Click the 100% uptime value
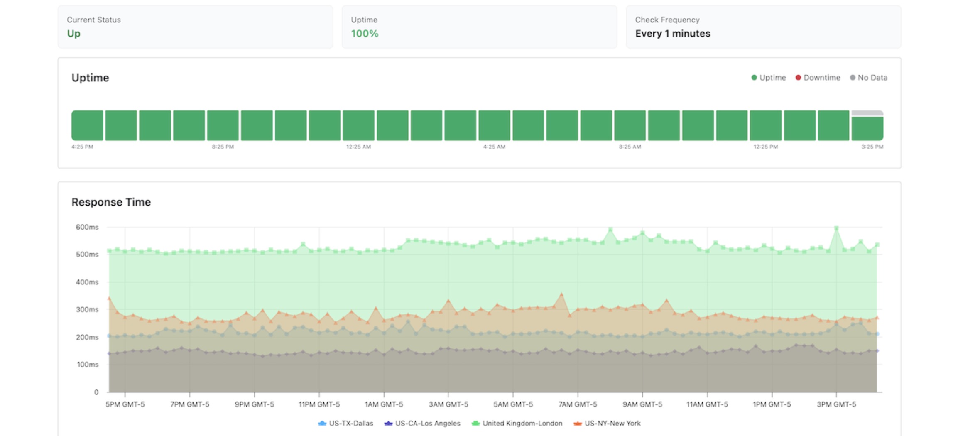 [365, 34]
